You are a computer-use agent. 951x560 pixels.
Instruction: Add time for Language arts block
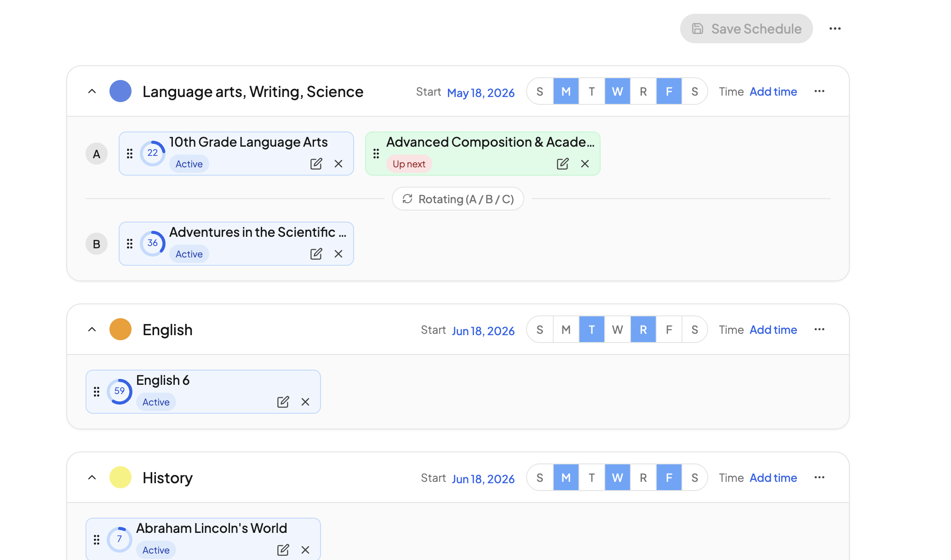pyautogui.click(x=773, y=91)
